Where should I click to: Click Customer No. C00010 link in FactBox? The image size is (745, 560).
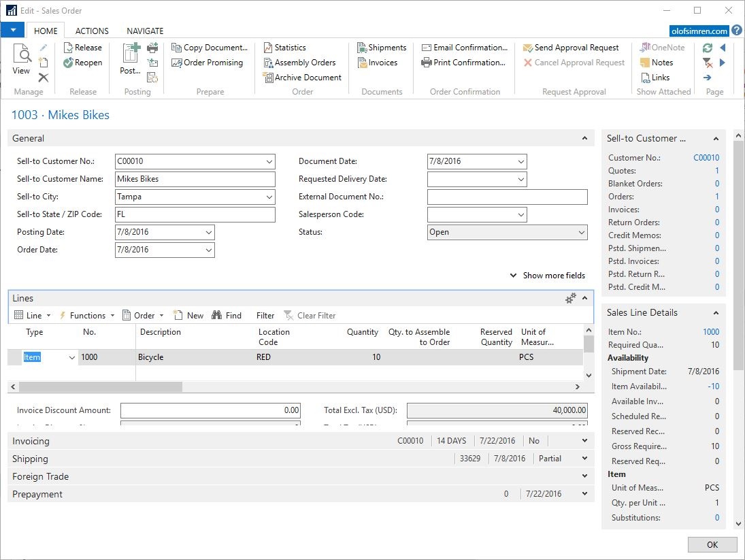[x=706, y=158]
